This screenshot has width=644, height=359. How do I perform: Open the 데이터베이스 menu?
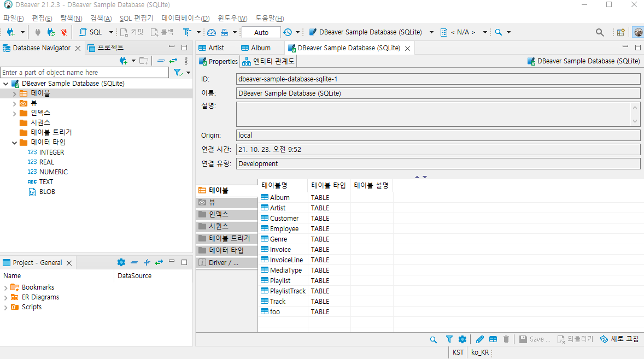pos(186,19)
